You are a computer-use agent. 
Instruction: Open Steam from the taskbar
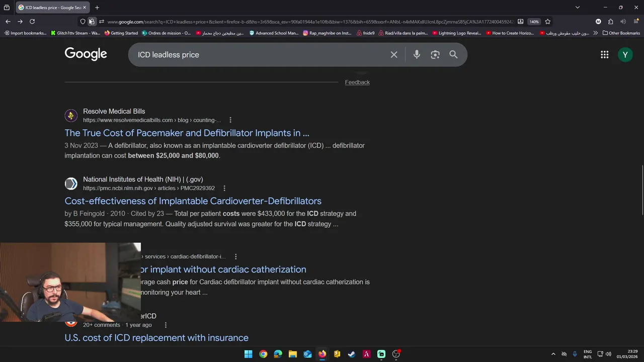point(352,354)
